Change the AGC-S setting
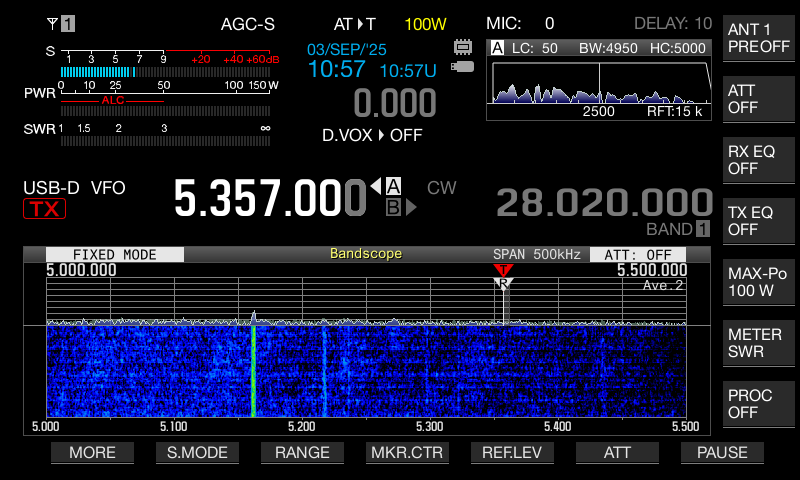 click(x=247, y=24)
